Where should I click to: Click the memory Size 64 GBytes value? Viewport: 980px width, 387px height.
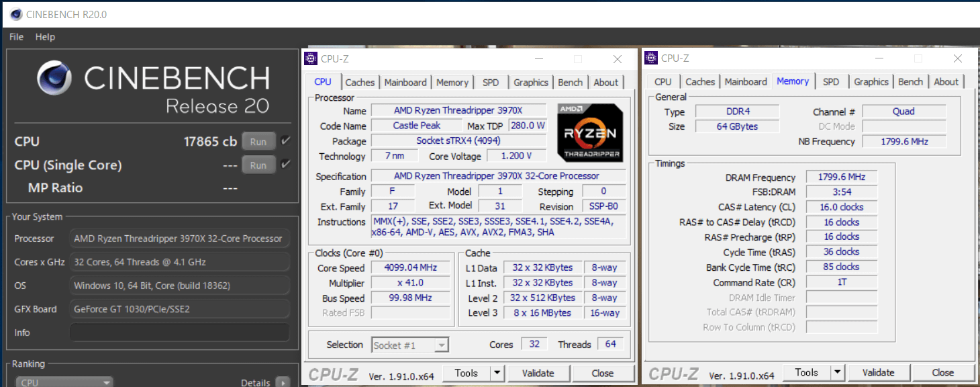pyautogui.click(x=737, y=126)
